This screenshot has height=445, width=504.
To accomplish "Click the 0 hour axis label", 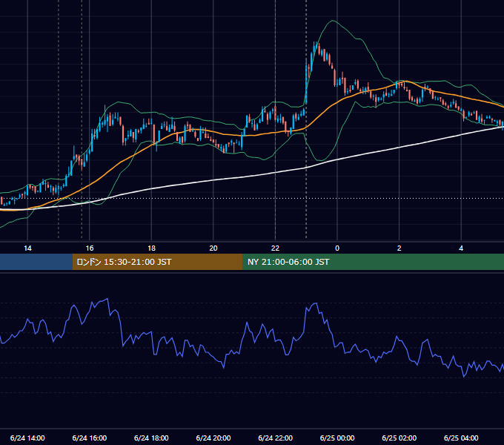I will tap(337, 248).
